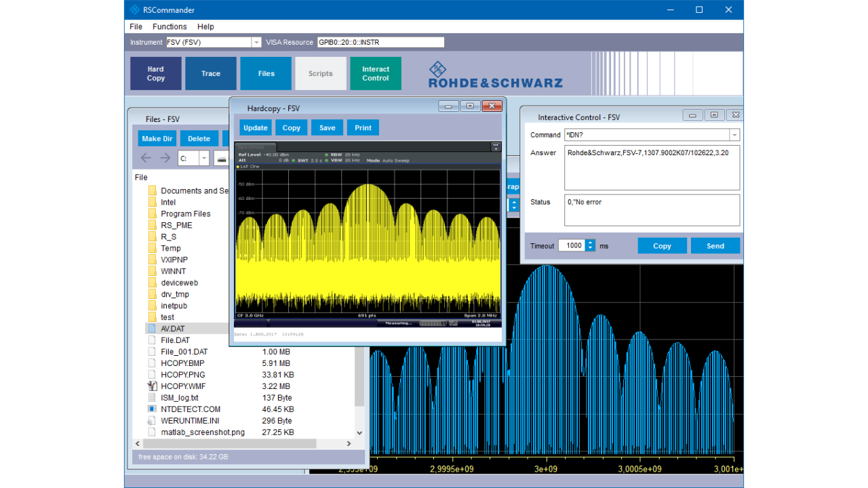Click the folder icon next to WINNT
The image size is (868, 488).
tap(152, 271)
